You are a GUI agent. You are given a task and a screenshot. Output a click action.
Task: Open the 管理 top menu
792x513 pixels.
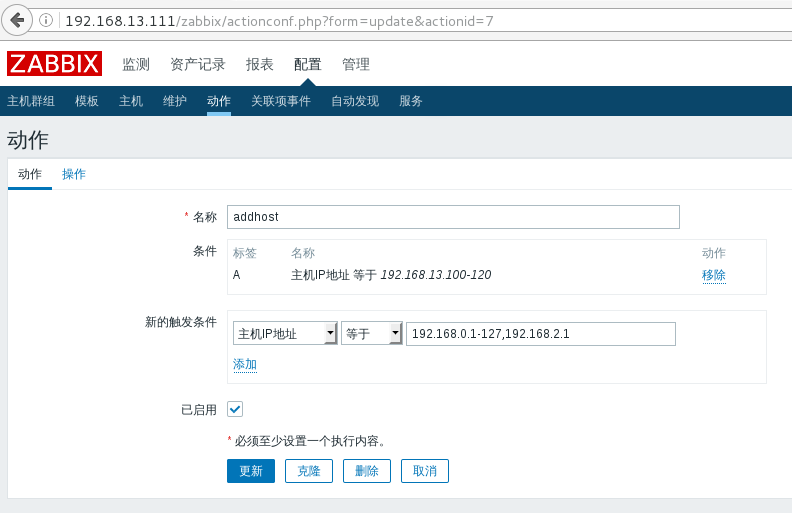tap(356, 64)
